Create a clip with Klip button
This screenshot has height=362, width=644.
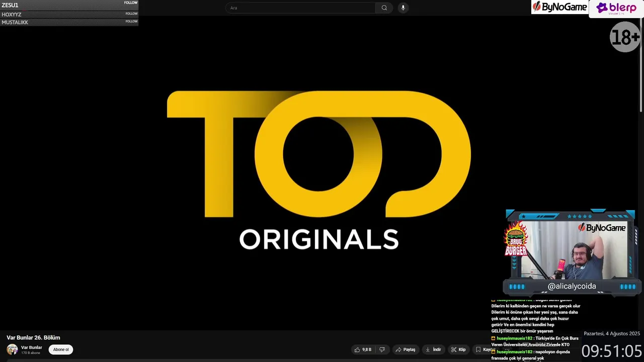[458, 349]
